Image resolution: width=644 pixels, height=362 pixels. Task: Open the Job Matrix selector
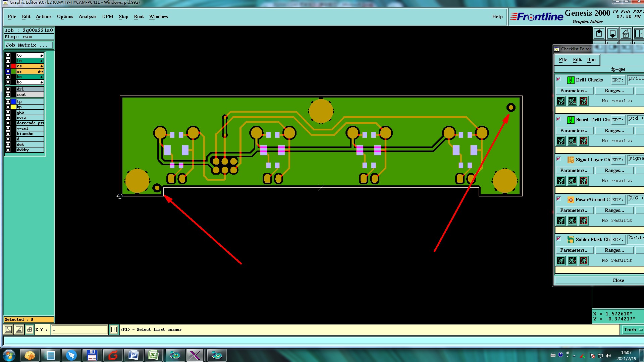29,45
